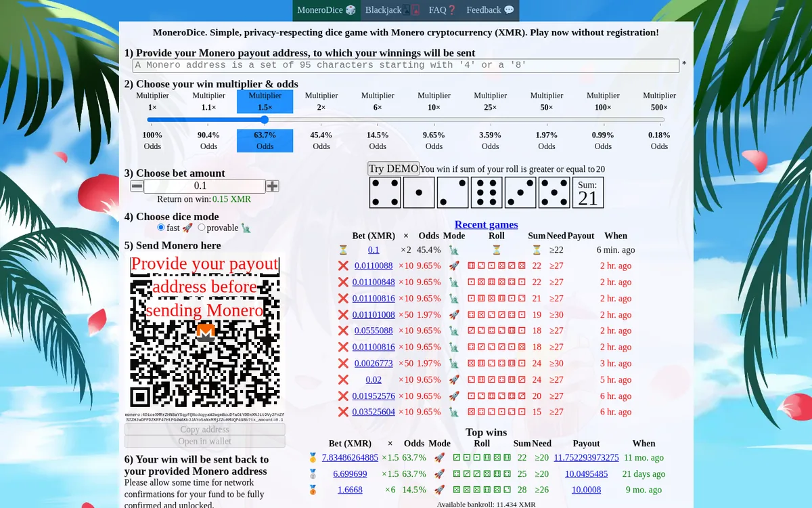The height and width of the screenshot is (508, 812).
Task: Click the Open in wallet button
Action: (205, 442)
